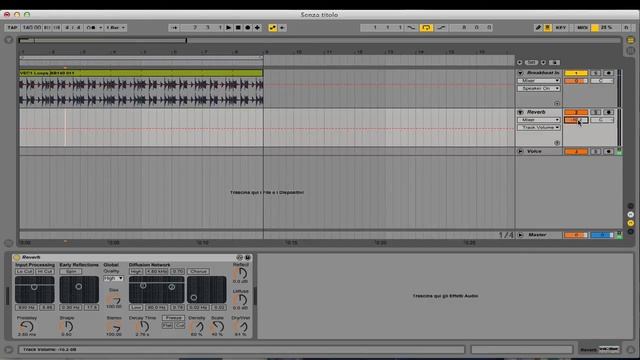Open the Track Volume control chooser
640x360 pixels.
(539, 128)
